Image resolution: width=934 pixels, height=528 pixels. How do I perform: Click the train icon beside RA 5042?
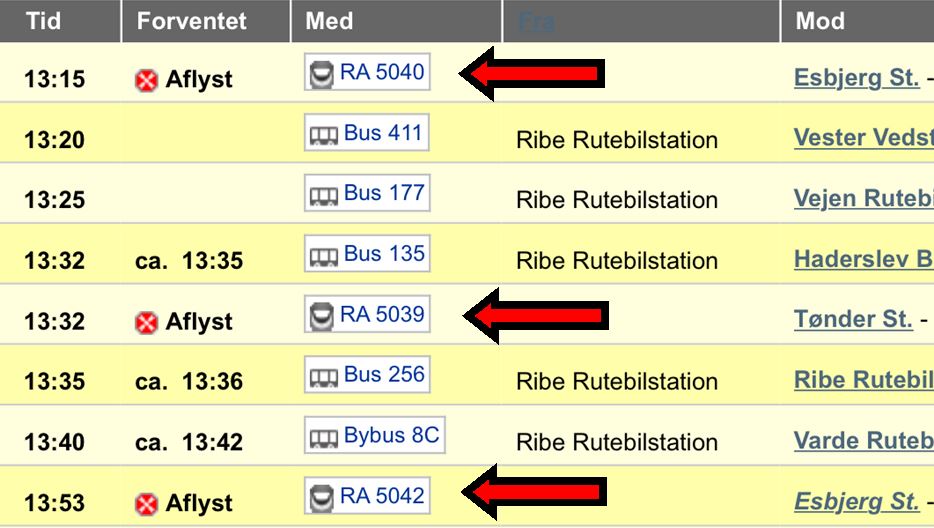click(322, 497)
